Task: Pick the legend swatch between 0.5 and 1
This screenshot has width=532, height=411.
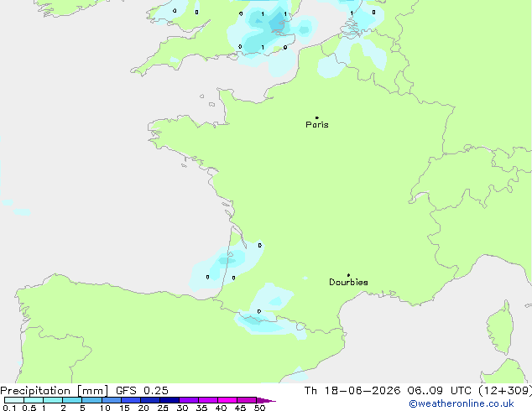Action: [x=34, y=400]
